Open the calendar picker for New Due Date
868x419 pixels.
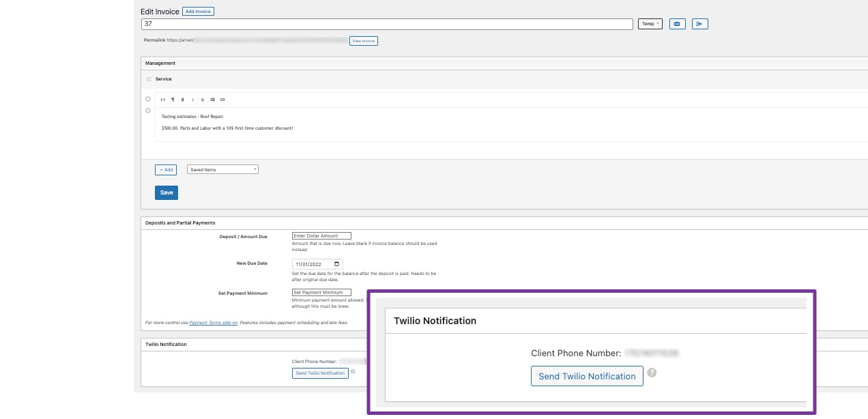click(x=336, y=264)
